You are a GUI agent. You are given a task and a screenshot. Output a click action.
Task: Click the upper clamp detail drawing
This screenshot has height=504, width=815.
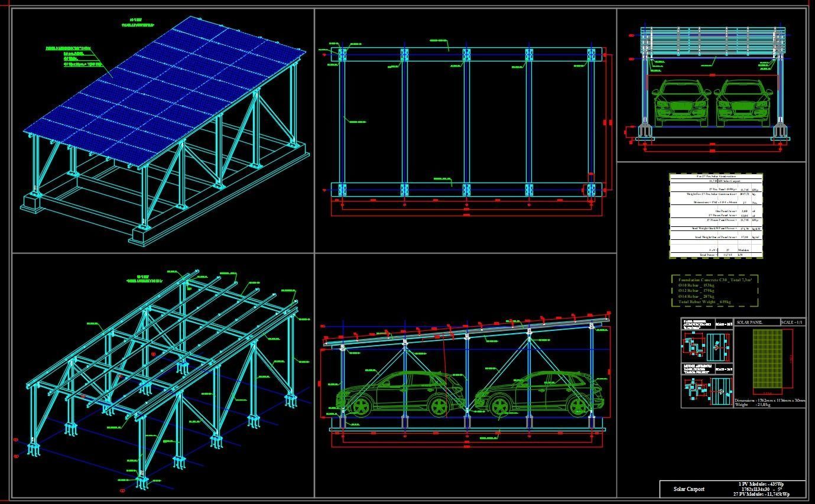pyautogui.click(x=707, y=347)
